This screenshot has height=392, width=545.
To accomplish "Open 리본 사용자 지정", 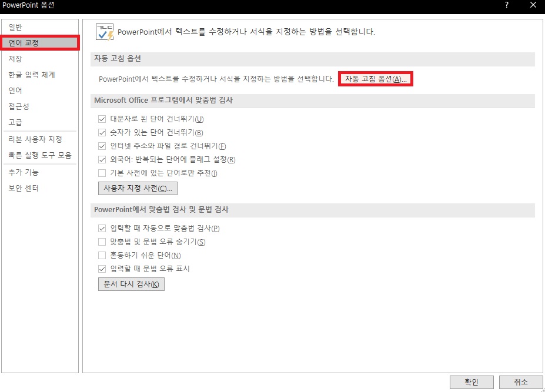I will [x=35, y=139].
